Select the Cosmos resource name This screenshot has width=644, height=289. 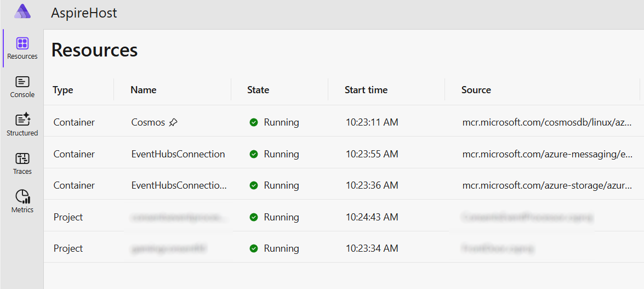tap(149, 122)
